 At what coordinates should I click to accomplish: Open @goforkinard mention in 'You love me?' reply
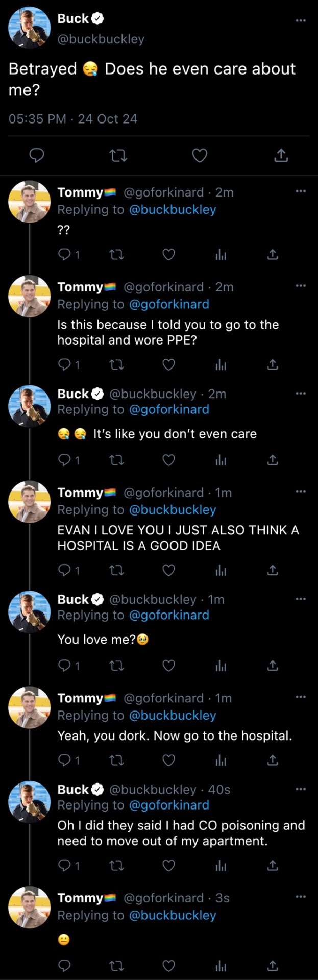point(169,615)
